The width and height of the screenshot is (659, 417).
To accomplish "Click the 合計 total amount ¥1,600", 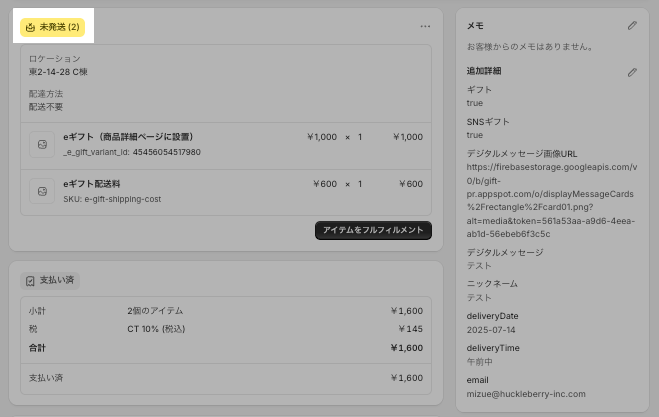I will [406, 348].
